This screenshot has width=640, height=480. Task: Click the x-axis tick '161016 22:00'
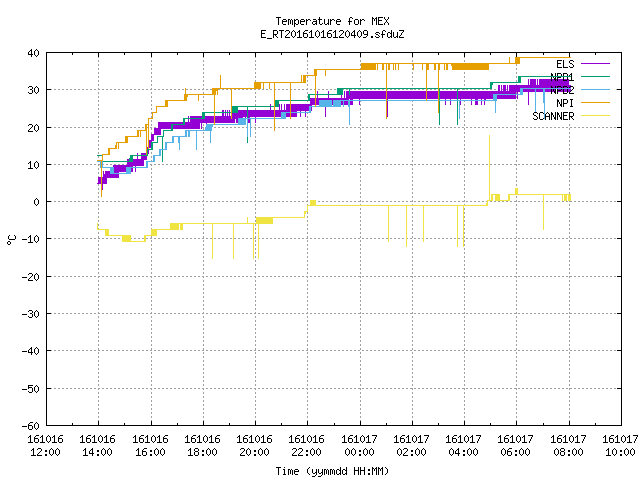[x=307, y=446]
